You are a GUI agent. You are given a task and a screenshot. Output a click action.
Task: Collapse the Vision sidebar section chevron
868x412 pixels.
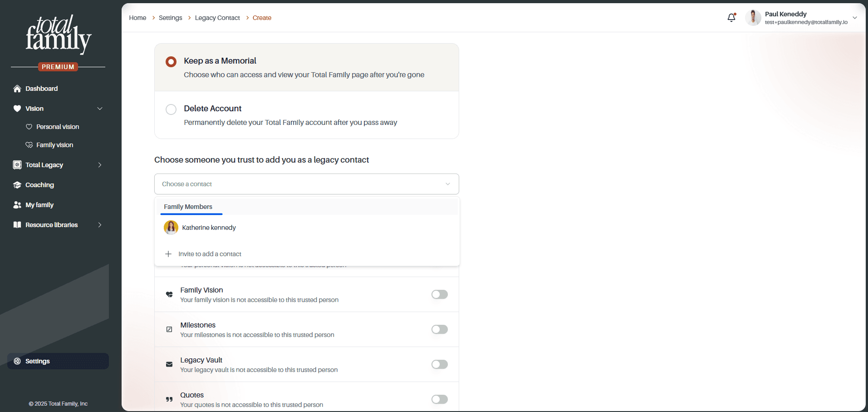tap(100, 109)
